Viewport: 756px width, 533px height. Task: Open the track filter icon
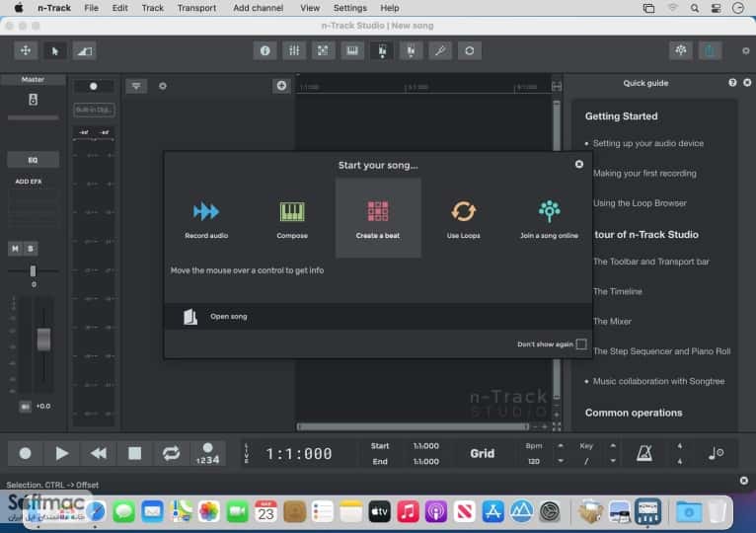(x=136, y=86)
